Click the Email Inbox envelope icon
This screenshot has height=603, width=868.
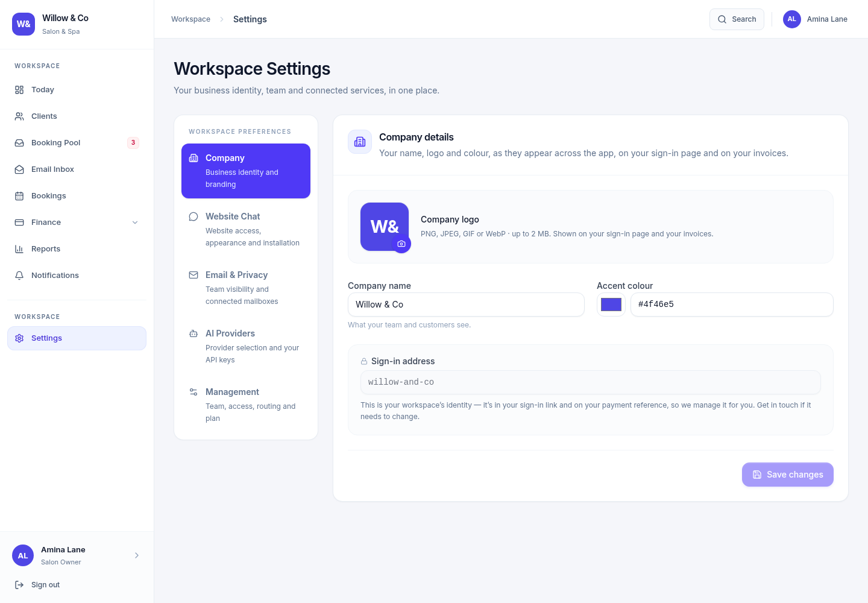coord(19,169)
